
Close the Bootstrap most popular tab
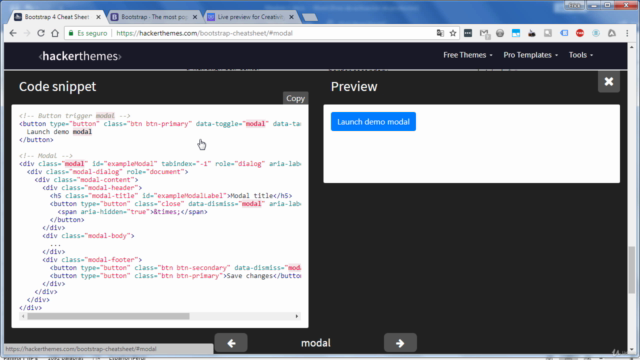[195, 17]
